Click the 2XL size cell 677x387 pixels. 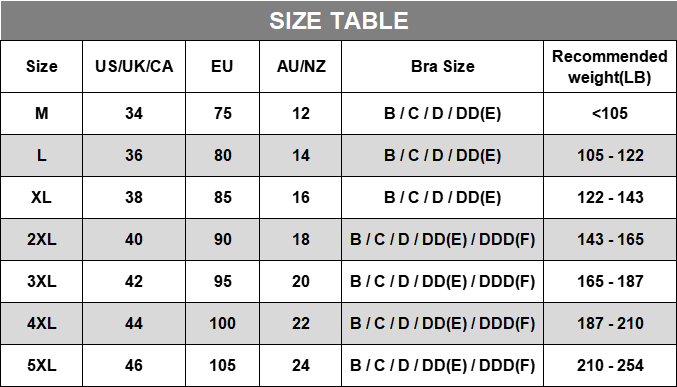[41, 239]
